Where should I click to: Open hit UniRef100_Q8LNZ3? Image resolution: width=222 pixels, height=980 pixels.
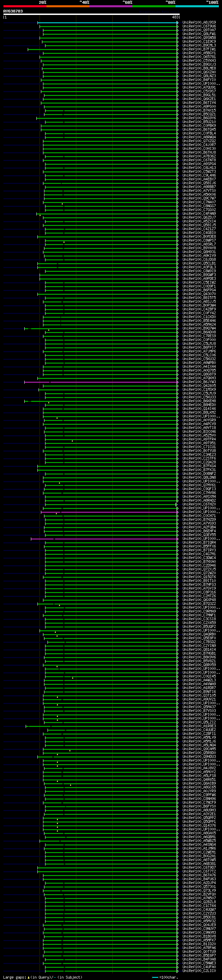coord(199,76)
